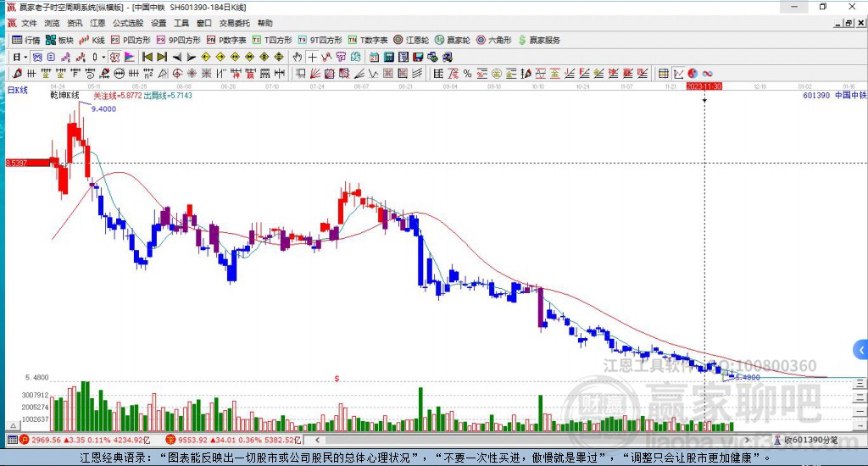Screen dimensions: 868x466
Task: Open the 浏览 menu
Action: coord(52,23)
